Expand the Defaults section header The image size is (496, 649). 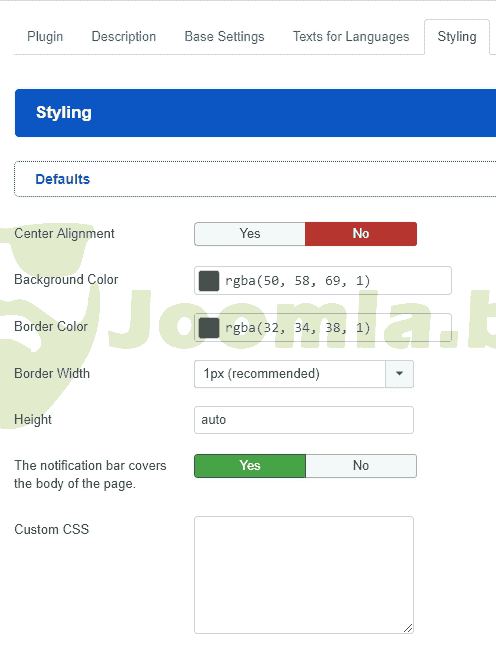(63, 179)
